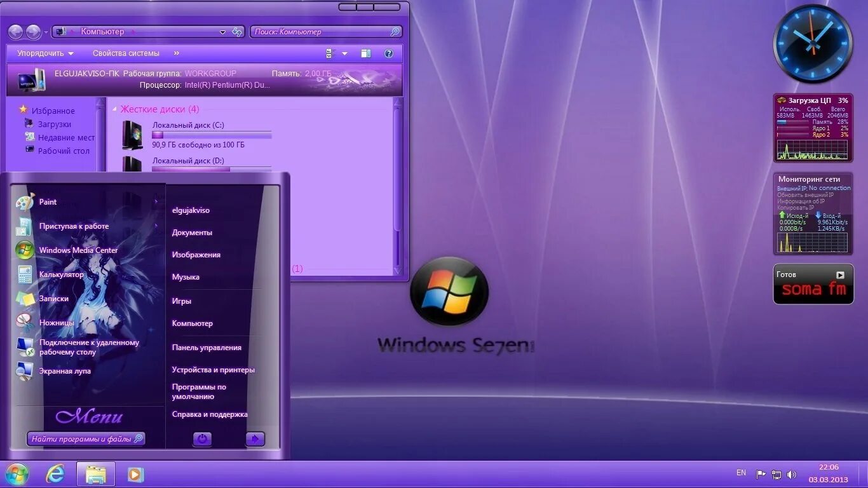
Task: Click the Back arrow in Explorer
Action: point(16,32)
